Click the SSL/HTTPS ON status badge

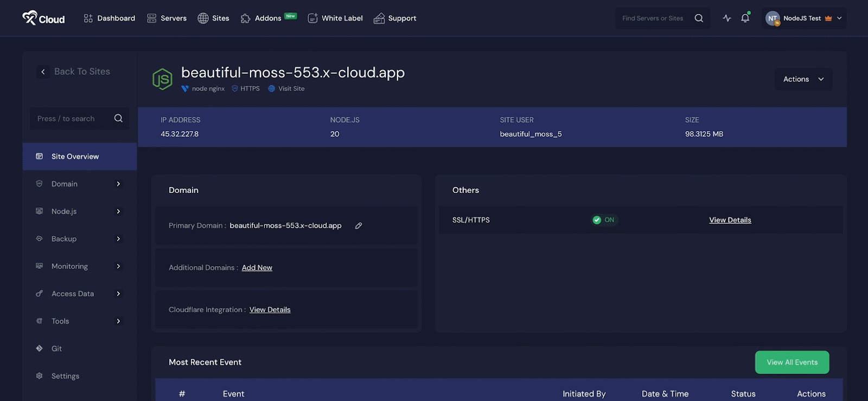604,220
